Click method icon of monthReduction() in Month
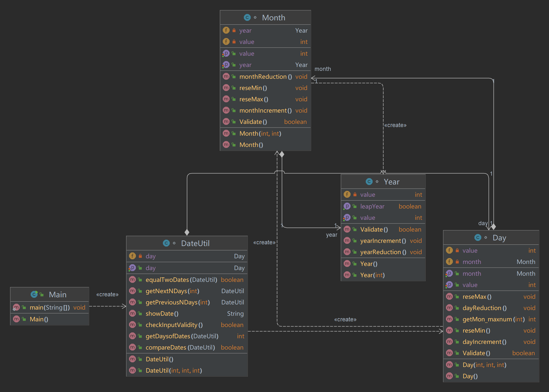The image size is (549, 392). pos(226,77)
